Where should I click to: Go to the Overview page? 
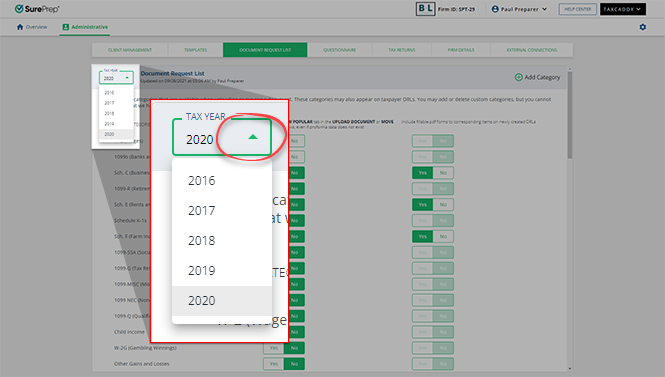pos(32,27)
